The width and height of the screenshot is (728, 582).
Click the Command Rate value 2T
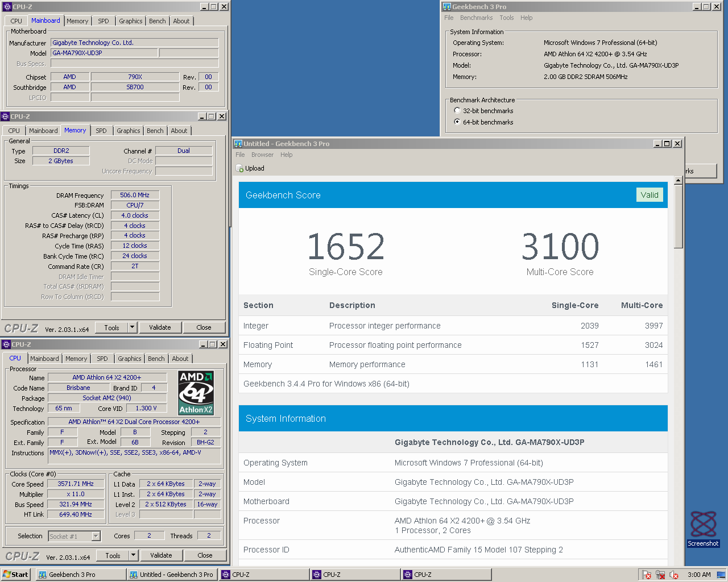coord(135,266)
